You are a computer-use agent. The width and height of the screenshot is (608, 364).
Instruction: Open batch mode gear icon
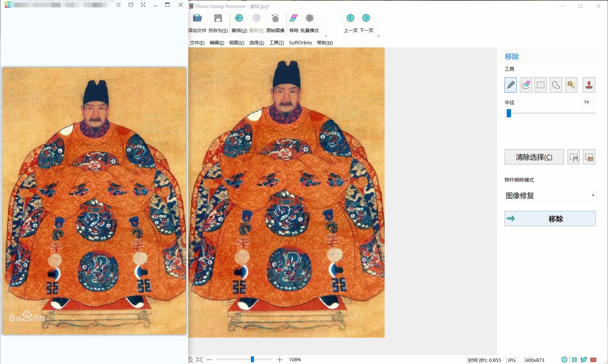(310, 18)
